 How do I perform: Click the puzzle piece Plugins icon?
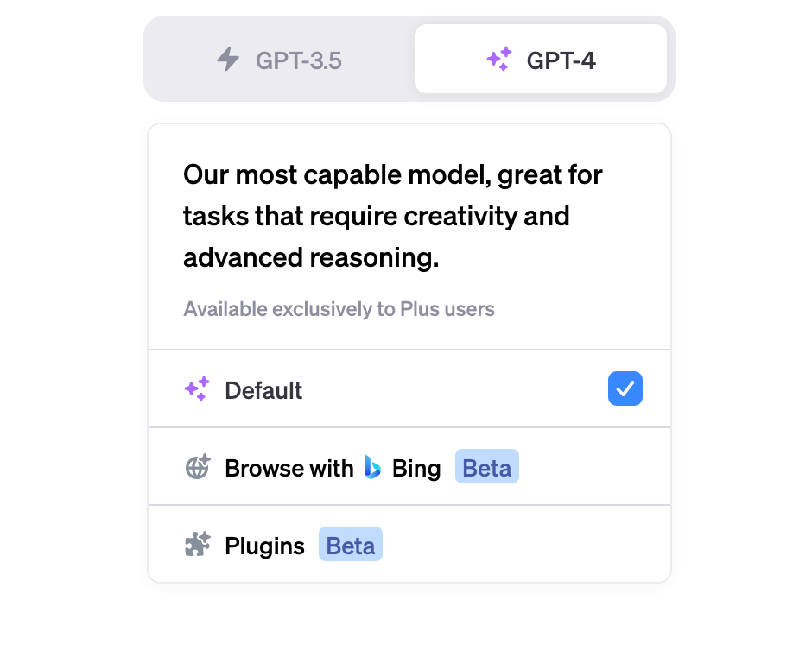pyautogui.click(x=198, y=545)
